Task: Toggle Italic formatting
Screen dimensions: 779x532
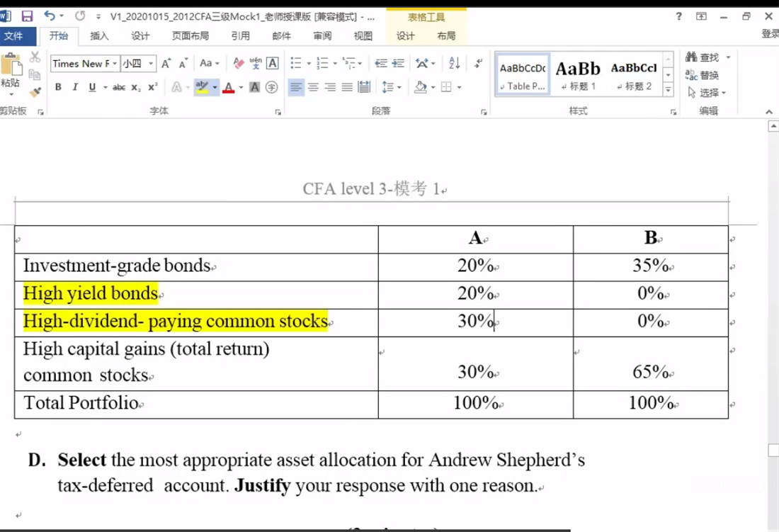Action: 75,87
